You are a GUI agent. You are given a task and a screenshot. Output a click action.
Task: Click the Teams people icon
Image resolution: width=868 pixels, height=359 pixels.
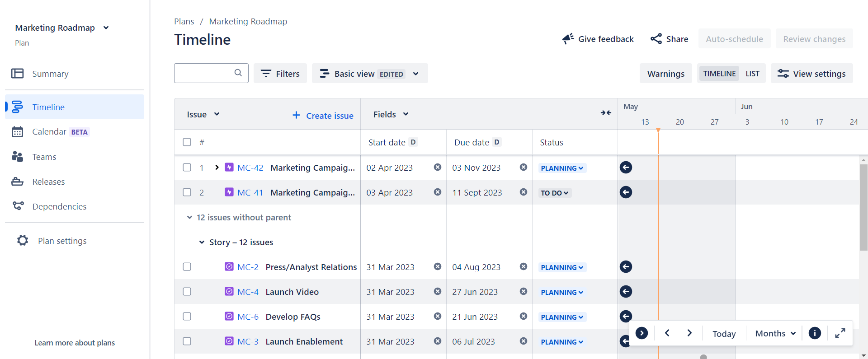click(17, 157)
